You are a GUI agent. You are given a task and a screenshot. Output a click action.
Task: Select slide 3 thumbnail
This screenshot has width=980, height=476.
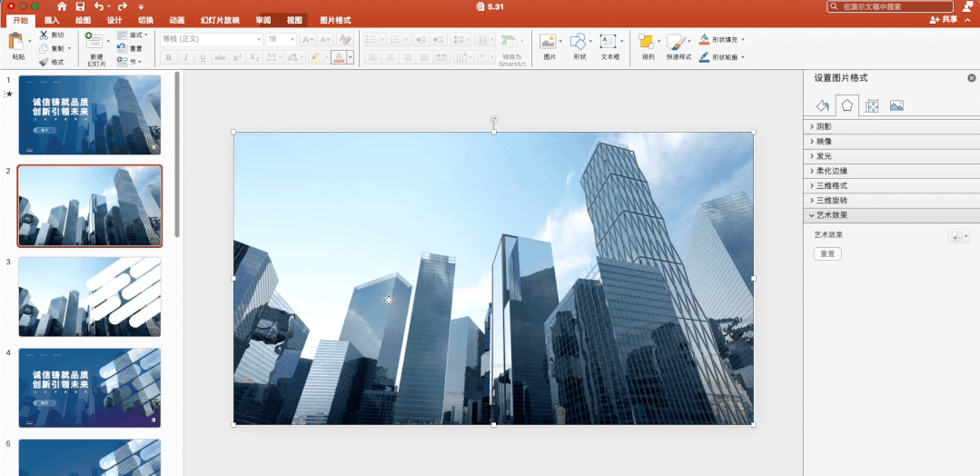90,296
